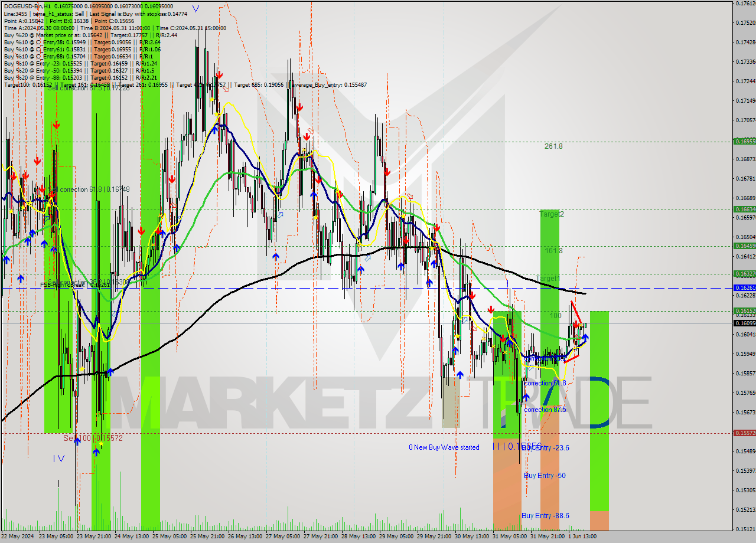
Task: Click the 'I V' wave marker near bottom left
Action: coord(58,458)
